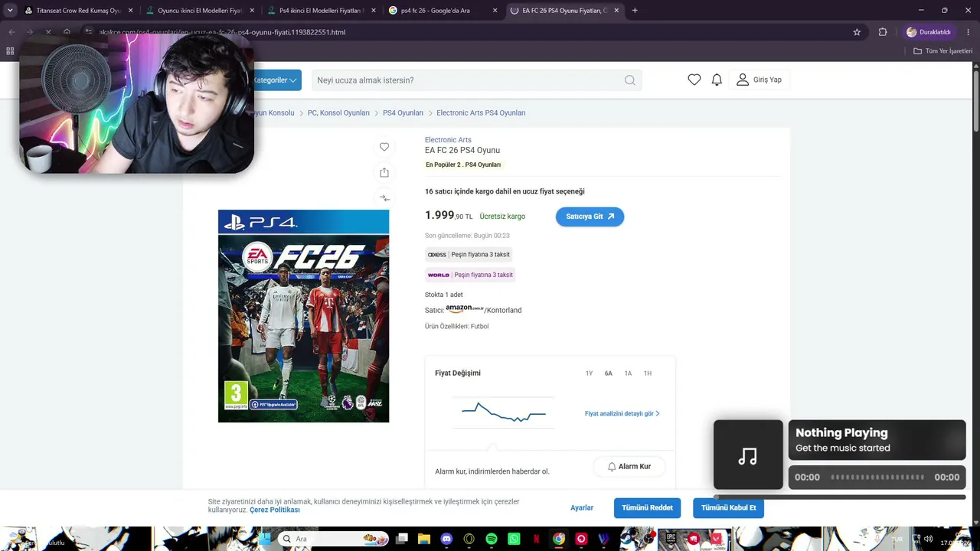
Task: Open Chrome menu three dots
Action: coord(969,32)
